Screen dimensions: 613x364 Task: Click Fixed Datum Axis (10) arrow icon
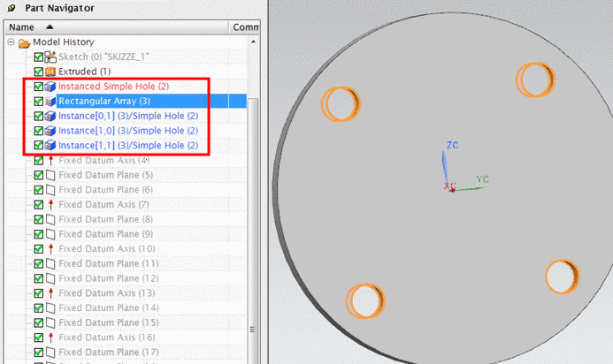[x=50, y=249]
